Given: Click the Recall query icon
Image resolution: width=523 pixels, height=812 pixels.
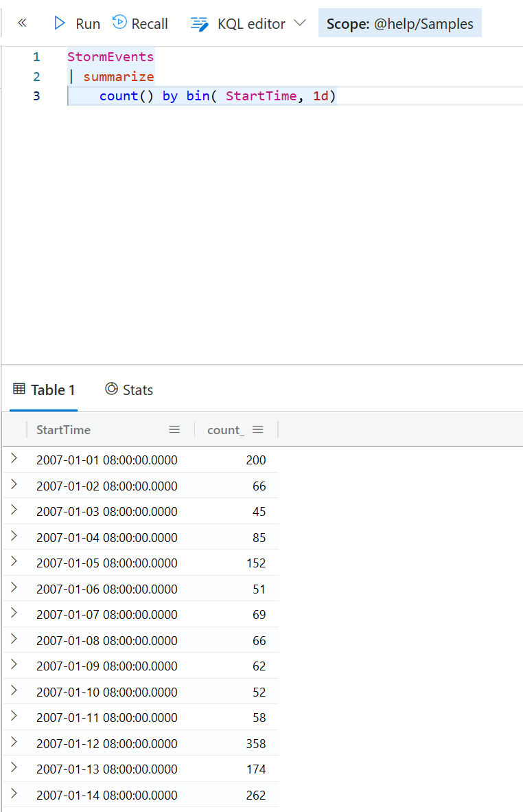Looking at the screenshot, I should click(x=119, y=23).
